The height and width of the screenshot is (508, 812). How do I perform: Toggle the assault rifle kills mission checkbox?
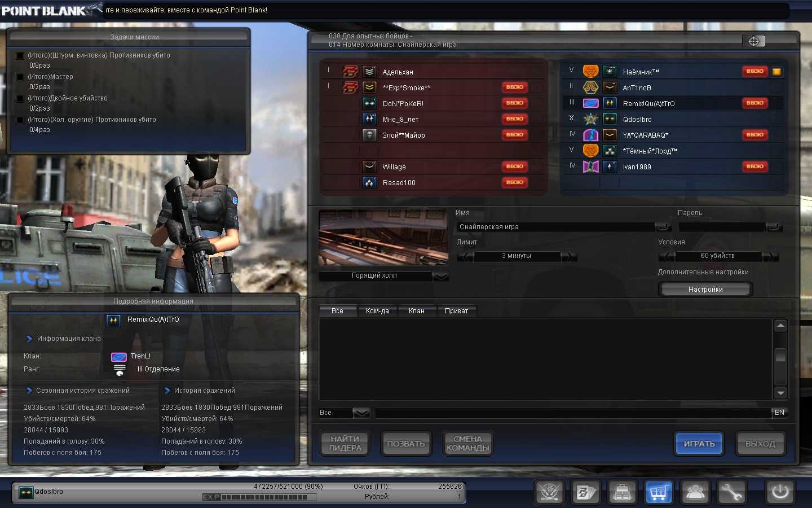point(20,56)
